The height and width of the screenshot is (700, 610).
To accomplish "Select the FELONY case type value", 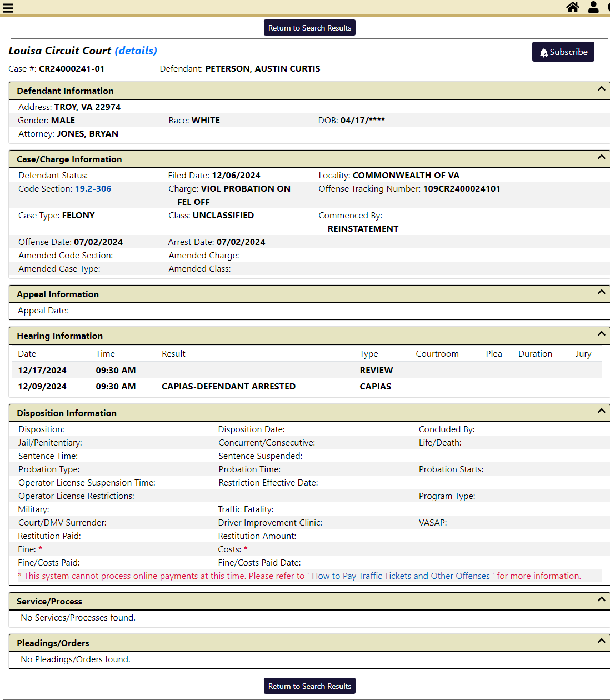I will [78, 216].
